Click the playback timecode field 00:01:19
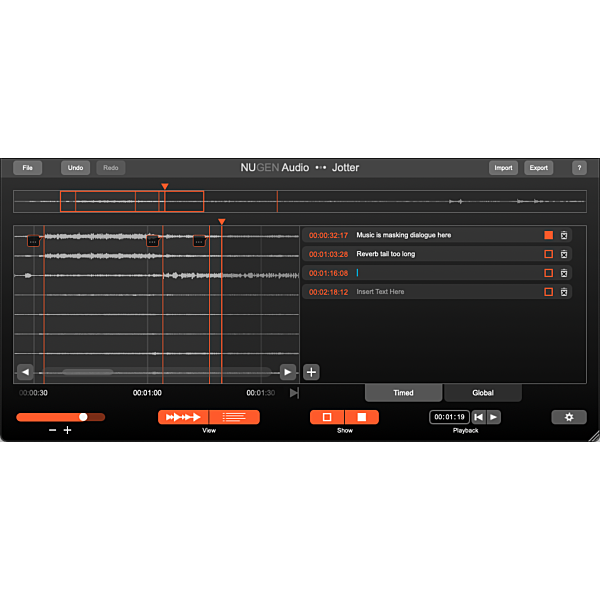Screen dimensions: 600x600 [449, 417]
